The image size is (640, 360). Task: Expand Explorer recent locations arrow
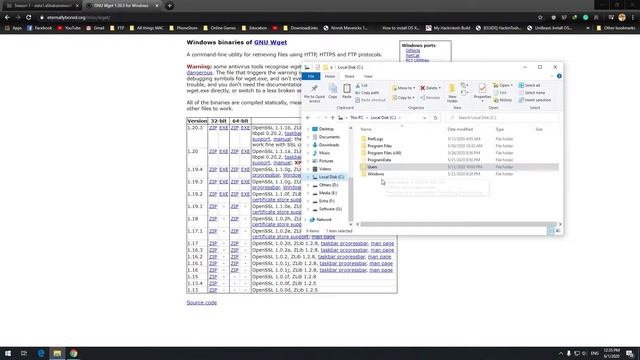pos(325,118)
